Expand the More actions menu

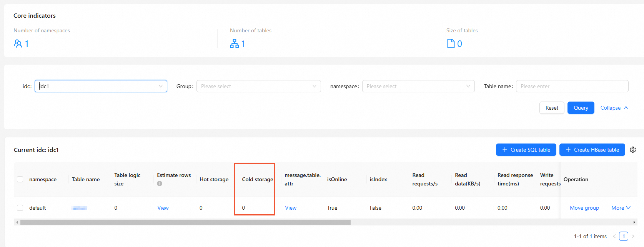click(x=621, y=208)
